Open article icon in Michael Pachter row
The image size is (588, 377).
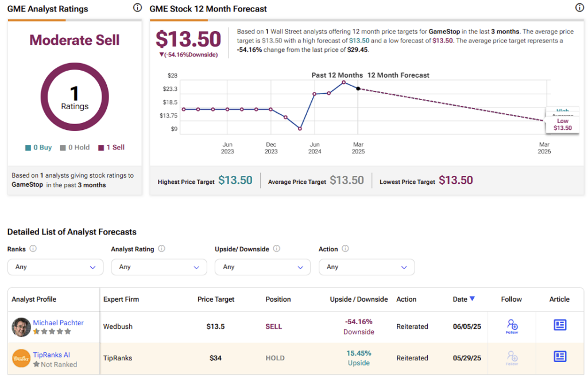560,325
